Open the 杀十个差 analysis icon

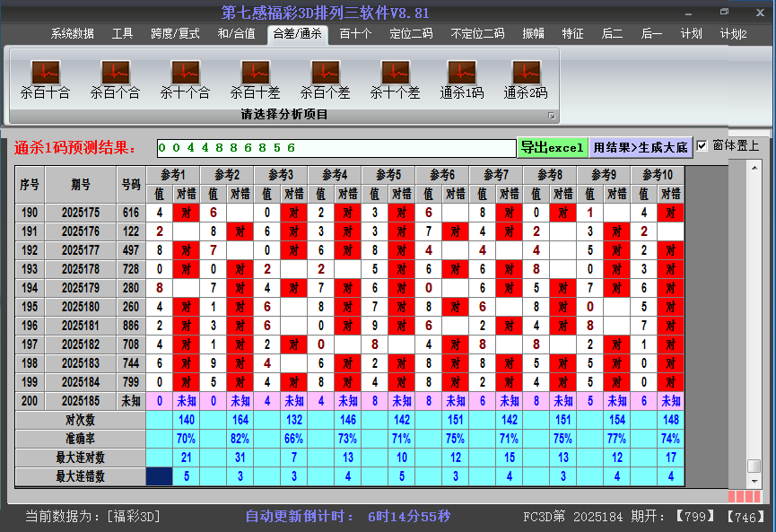click(395, 80)
